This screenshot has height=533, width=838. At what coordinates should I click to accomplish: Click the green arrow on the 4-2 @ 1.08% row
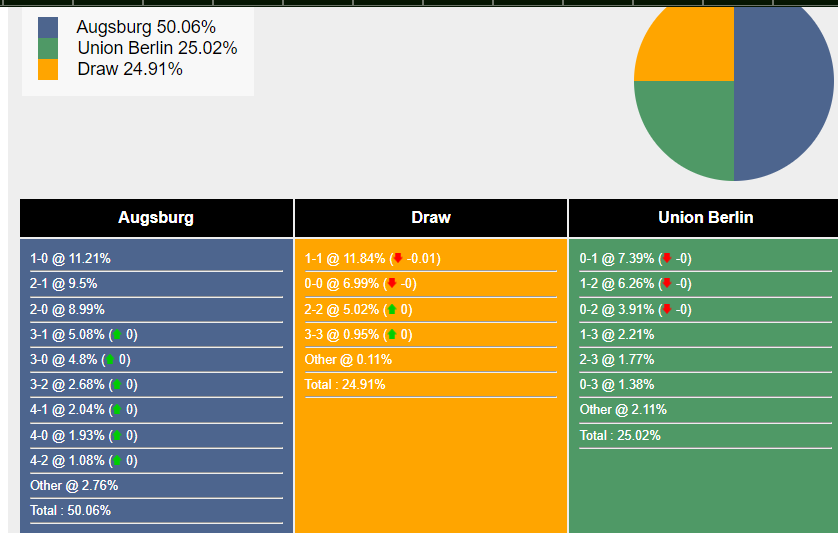tap(116, 461)
